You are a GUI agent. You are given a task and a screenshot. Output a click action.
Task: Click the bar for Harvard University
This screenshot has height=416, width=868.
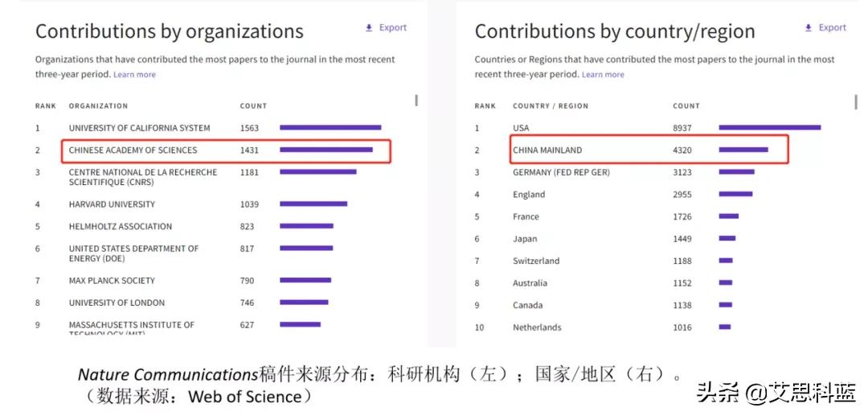click(313, 204)
